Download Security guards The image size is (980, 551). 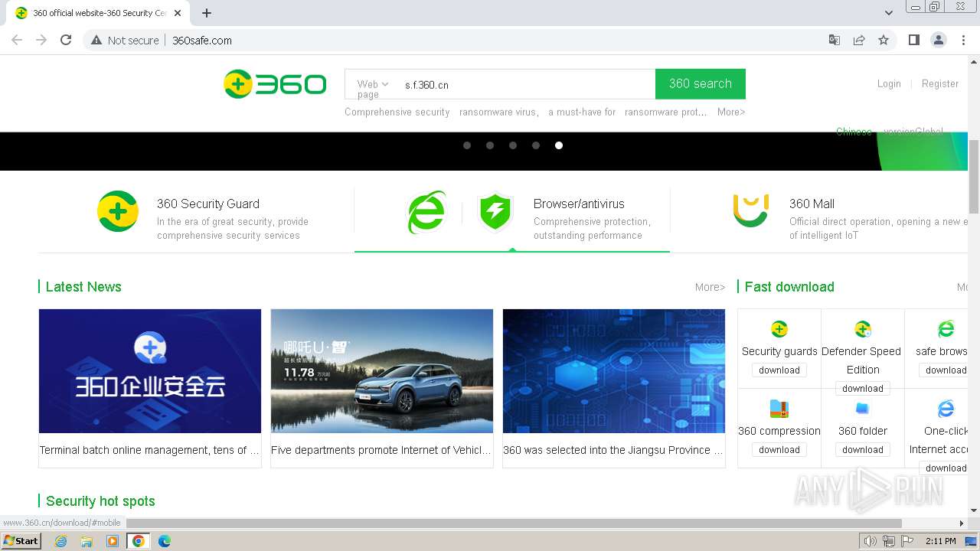pos(779,370)
